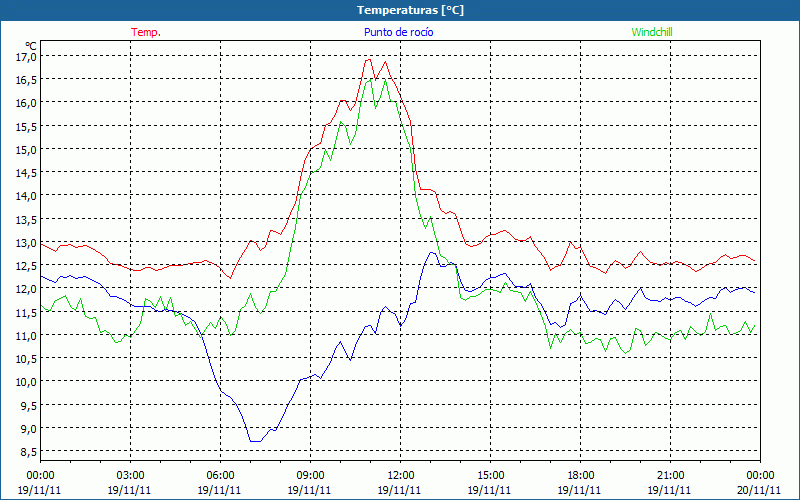Screen dimensions: 800x500
Task: Click the red Temp. legend label
Action: point(146,32)
